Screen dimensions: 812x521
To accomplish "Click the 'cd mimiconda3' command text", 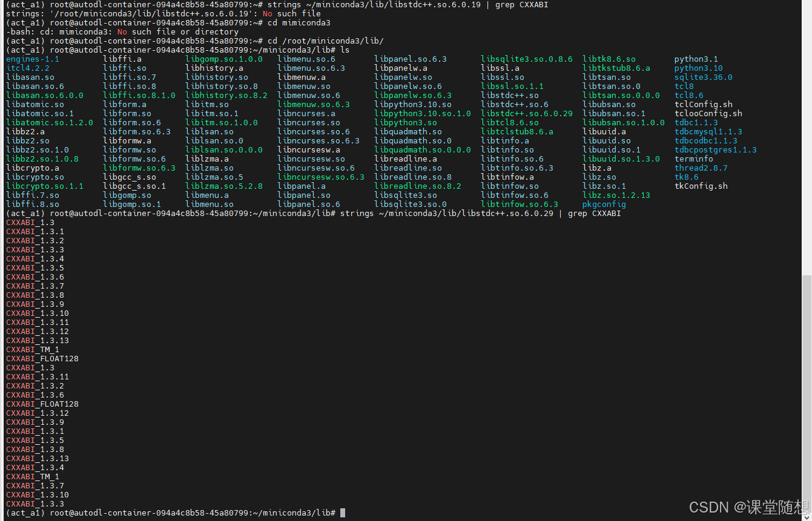I will click(x=299, y=23).
